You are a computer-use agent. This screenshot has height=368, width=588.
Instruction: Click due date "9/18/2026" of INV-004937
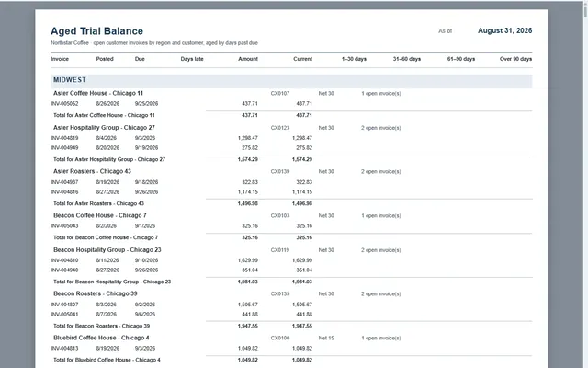[147, 182]
